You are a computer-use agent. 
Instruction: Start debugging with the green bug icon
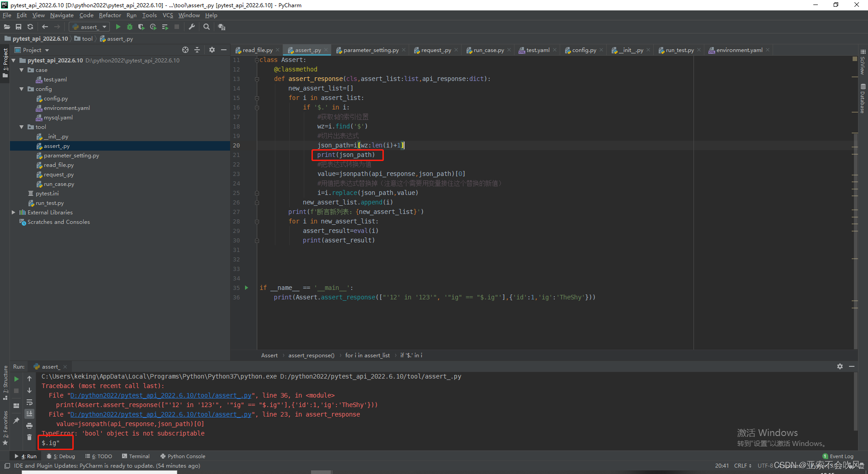(130, 27)
